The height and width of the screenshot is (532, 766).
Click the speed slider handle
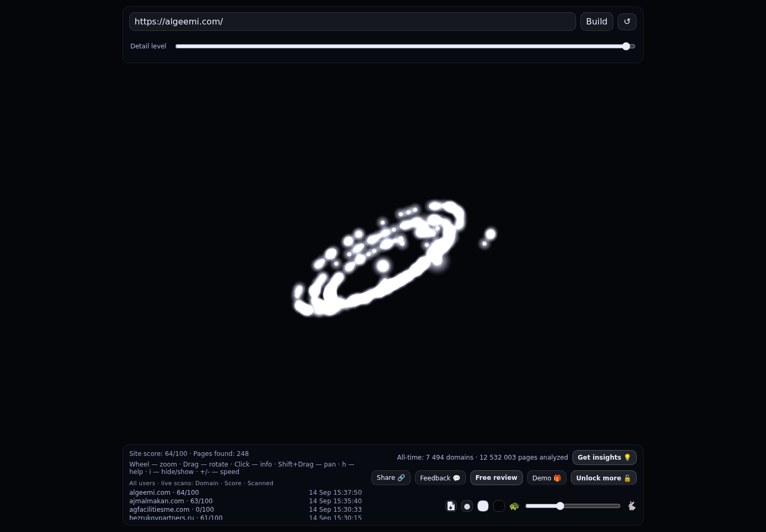point(560,506)
